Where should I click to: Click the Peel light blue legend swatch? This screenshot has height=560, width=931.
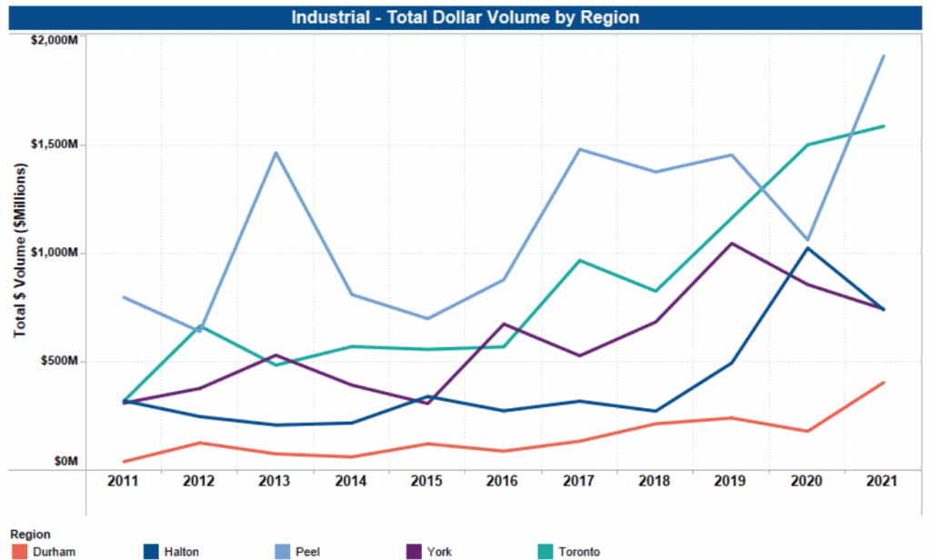[282, 552]
